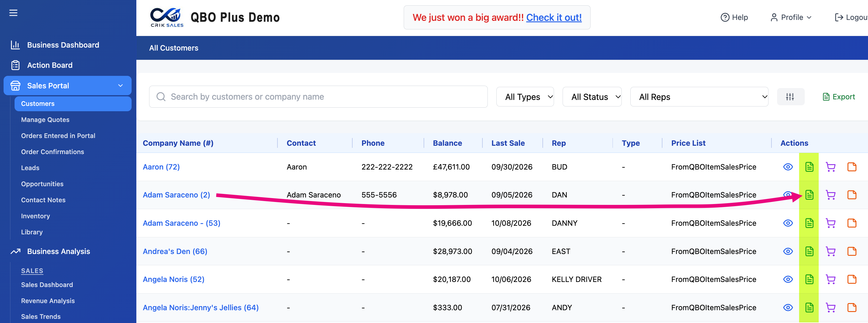Open the hamburger menu icon
The height and width of the screenshot is (323, 868).
13,13
